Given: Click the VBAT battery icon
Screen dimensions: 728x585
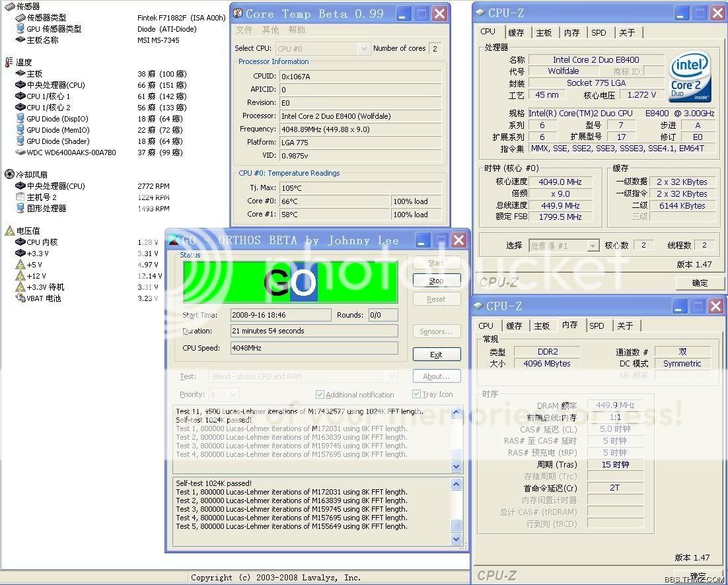Looking at the screenshot, I should point(20,298).
